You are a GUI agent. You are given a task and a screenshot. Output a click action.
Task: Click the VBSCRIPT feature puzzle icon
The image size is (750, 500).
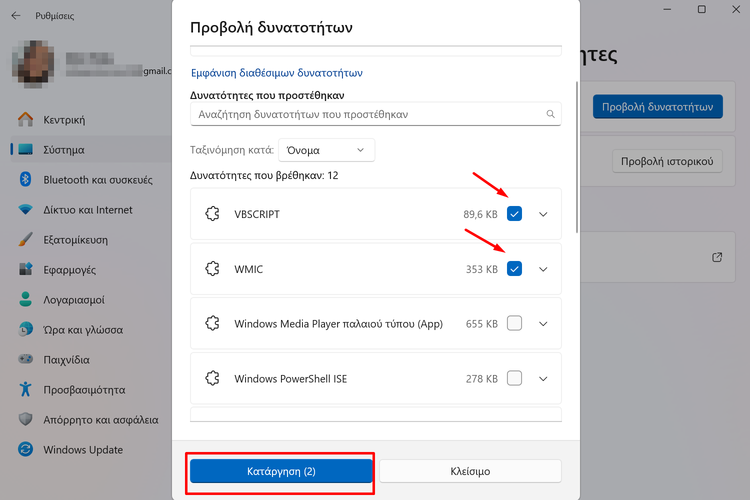click(211, 214)
